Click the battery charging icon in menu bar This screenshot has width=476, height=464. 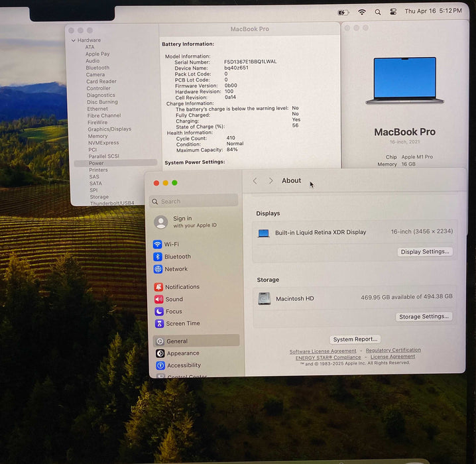343,13
